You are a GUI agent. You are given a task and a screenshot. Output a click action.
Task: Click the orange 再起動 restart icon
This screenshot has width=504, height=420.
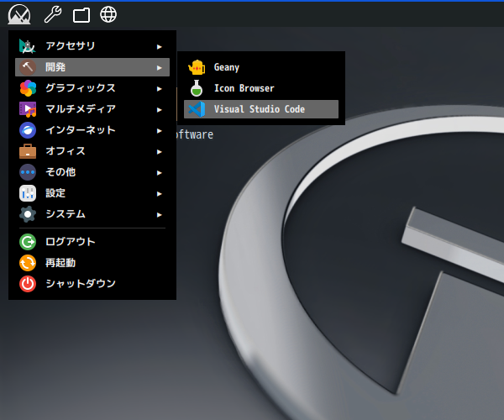point(28,263)
